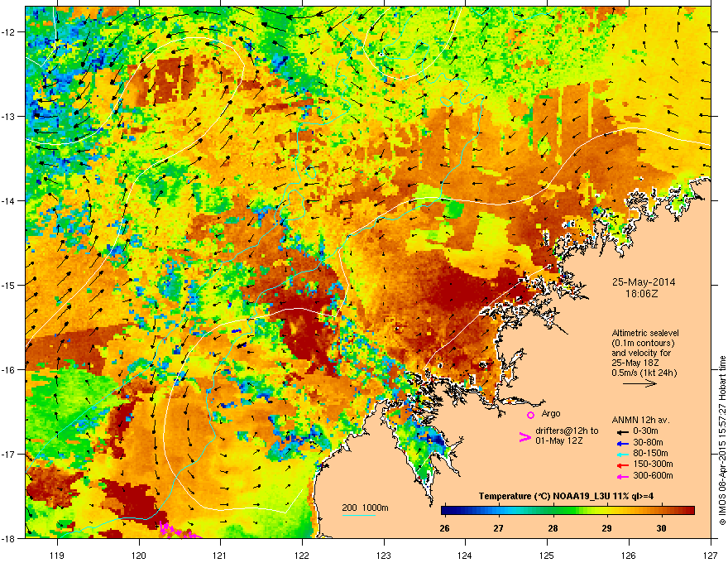Image resolution: width=728 pixels, height=563 pixels.
Task: Click the '(0.1m contours)' text line
Action: 643,343
